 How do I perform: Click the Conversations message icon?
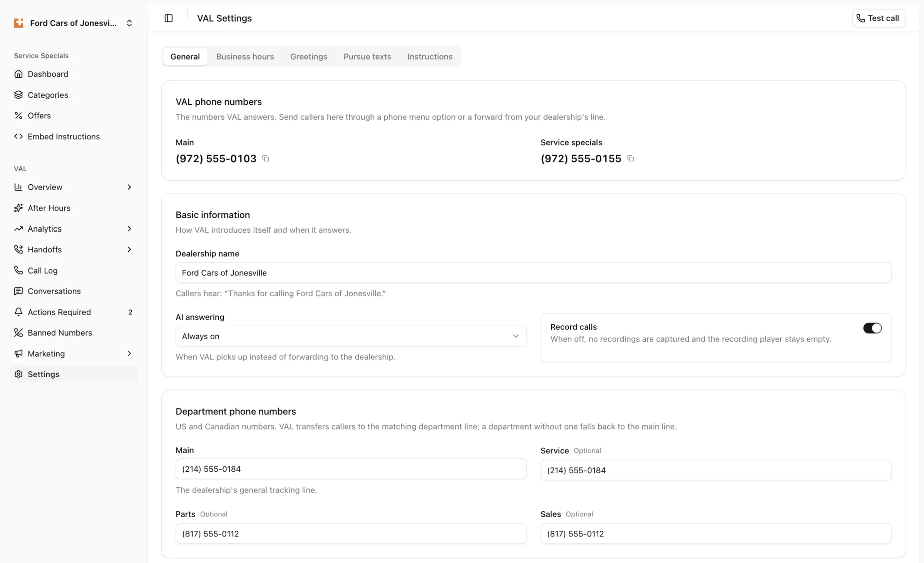point(18,291)
